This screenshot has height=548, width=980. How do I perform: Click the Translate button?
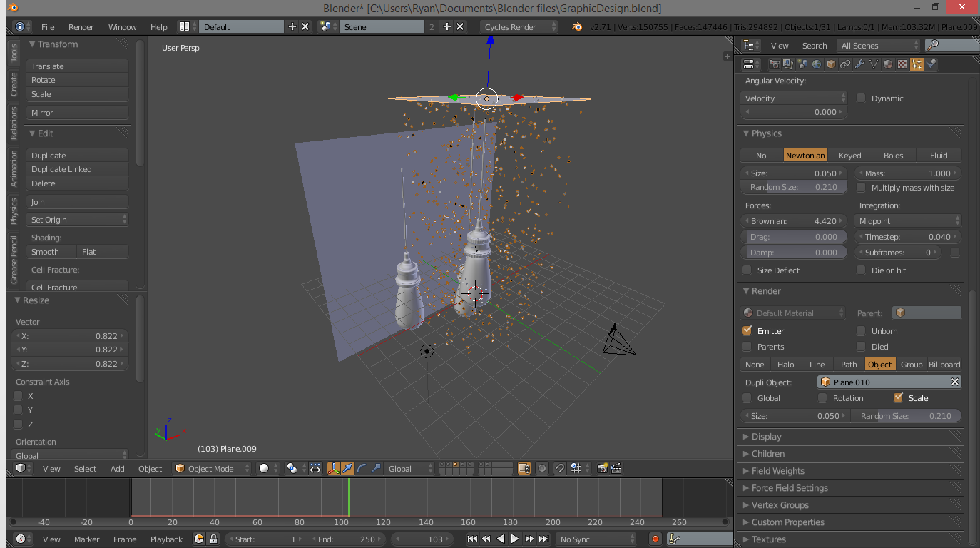pos(78,66)
